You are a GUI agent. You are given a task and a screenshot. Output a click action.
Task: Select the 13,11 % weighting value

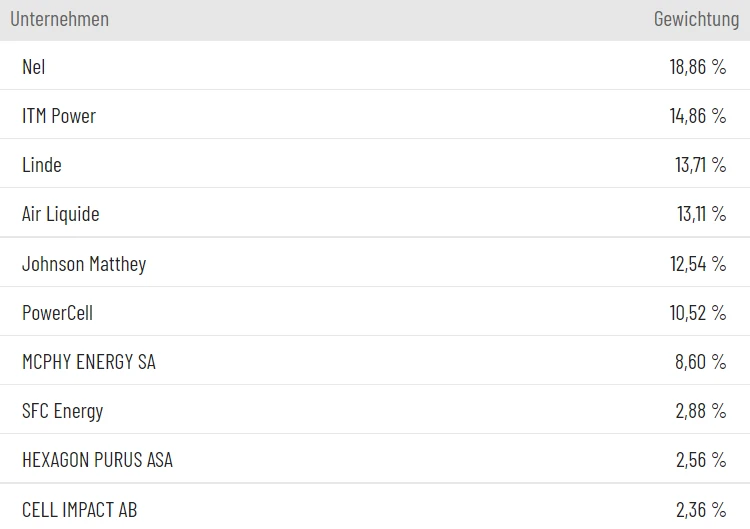click(x=701, y=214)
